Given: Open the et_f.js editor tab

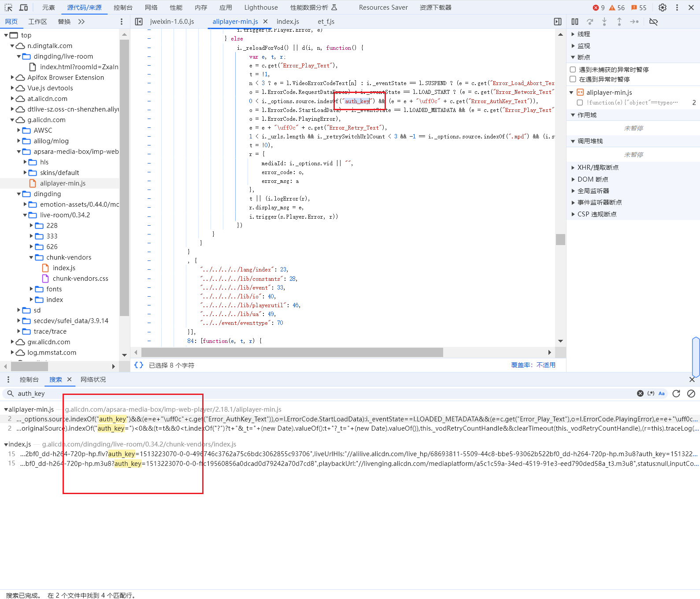Looking at the screenshot, I should click(326, 22).
